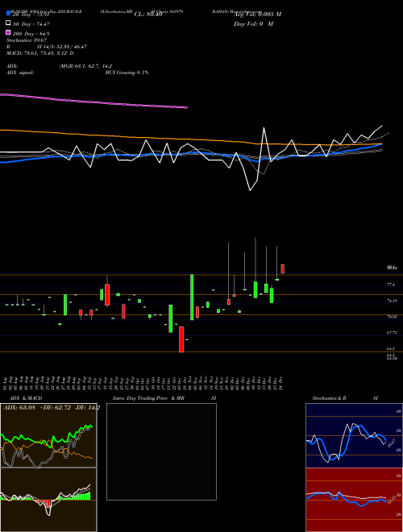Viewport: 403px width, 532px height.
Task: Click the 67.73 price axis label
Action: 392,332
